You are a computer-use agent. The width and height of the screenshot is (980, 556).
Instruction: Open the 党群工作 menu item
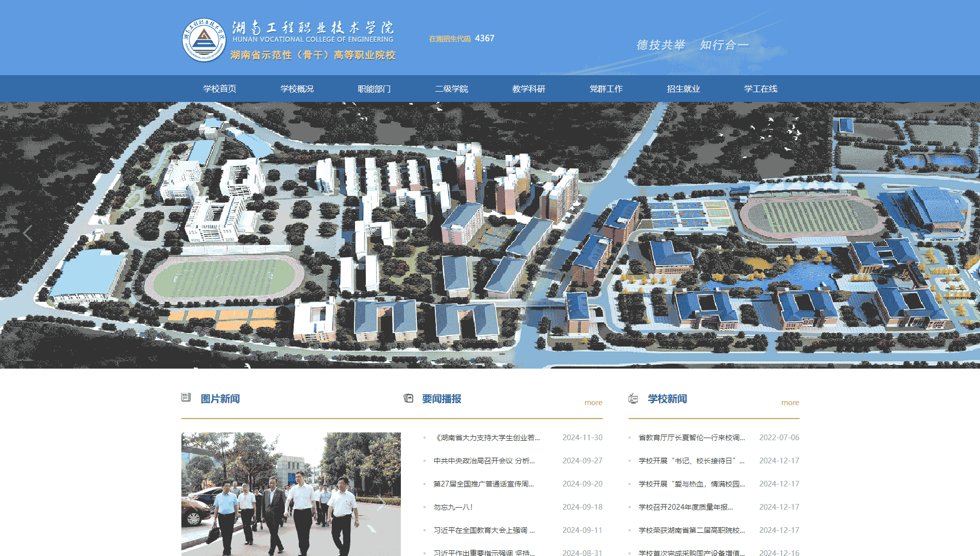pyautogui.click(x=606, y=89)
